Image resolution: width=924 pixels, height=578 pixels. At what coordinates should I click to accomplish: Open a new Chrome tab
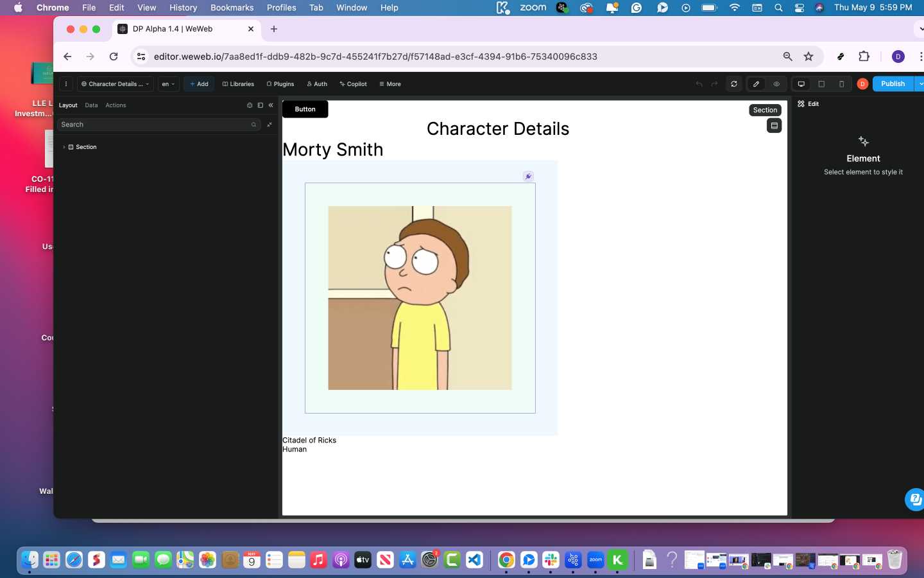(x=274, y=29)
